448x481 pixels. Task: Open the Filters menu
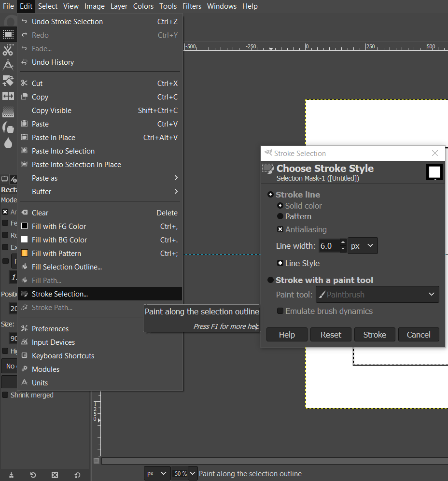[x=192, y=6]
